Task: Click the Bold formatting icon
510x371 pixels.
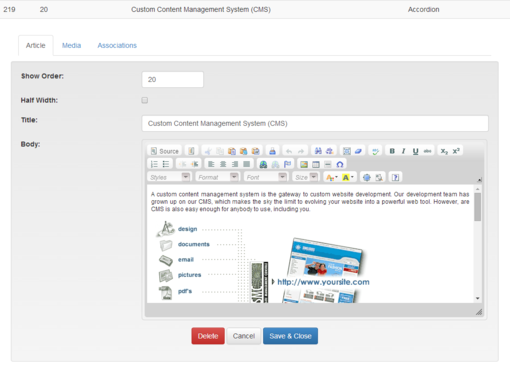Action: tap(392, 151)
